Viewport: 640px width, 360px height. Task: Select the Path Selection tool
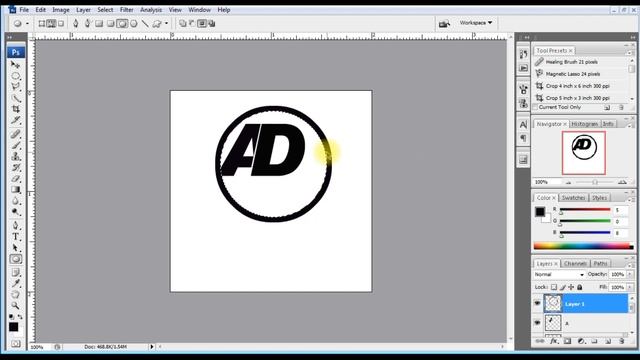(15, 248)
